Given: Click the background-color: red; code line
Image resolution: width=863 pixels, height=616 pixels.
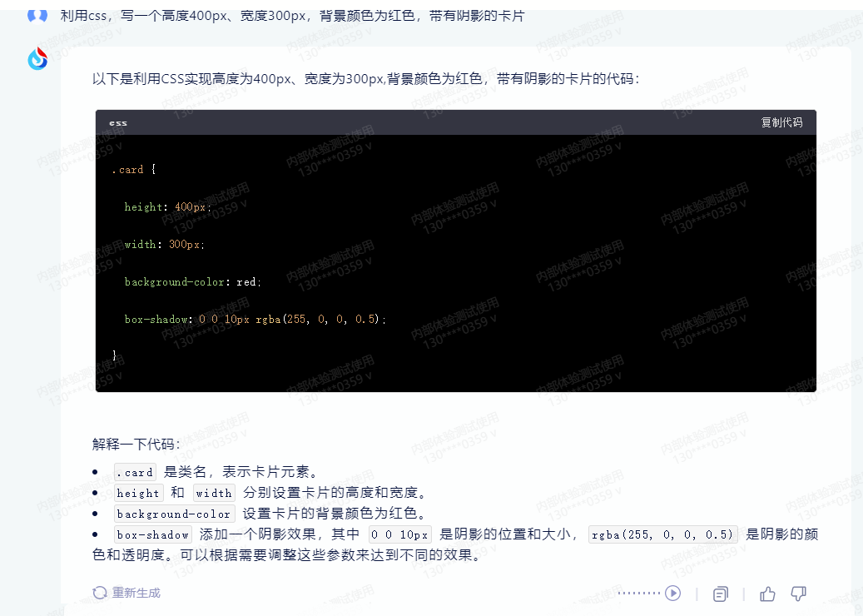Looking at the screenshot, I should (x=192, y=282).
